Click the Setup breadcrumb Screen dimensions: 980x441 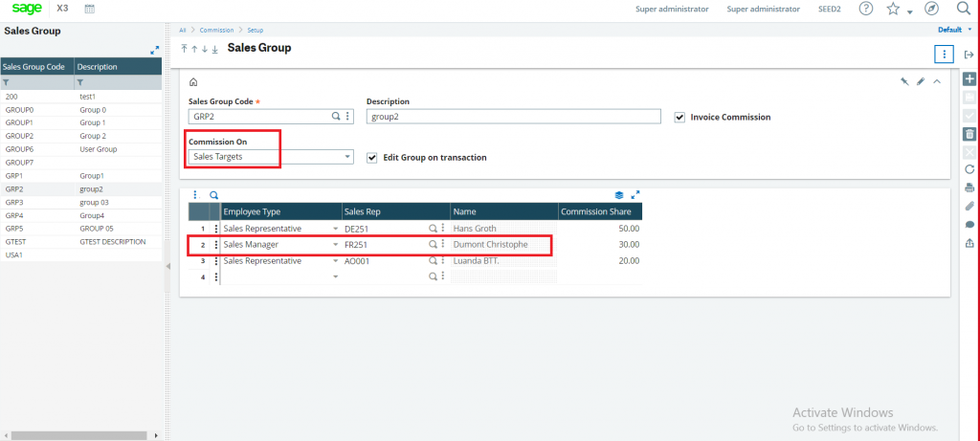[255, 30]
